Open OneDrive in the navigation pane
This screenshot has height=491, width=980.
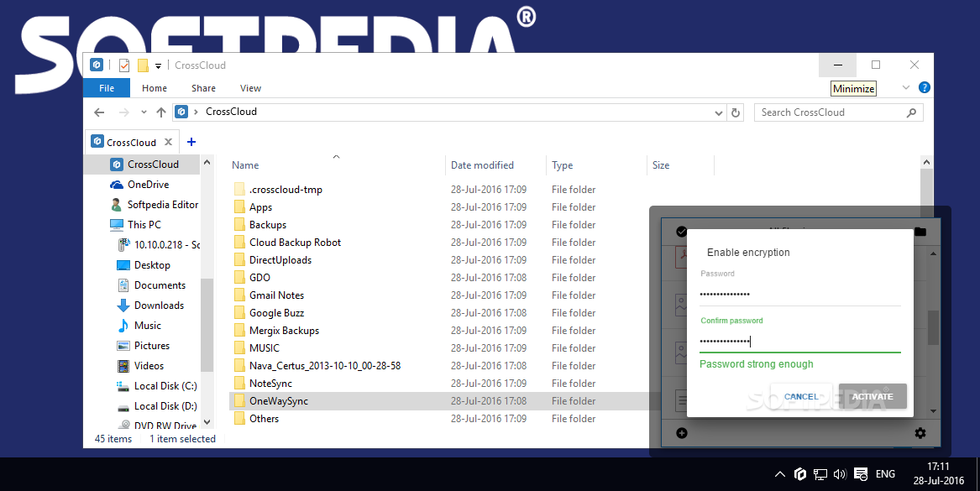pos(148,185)
